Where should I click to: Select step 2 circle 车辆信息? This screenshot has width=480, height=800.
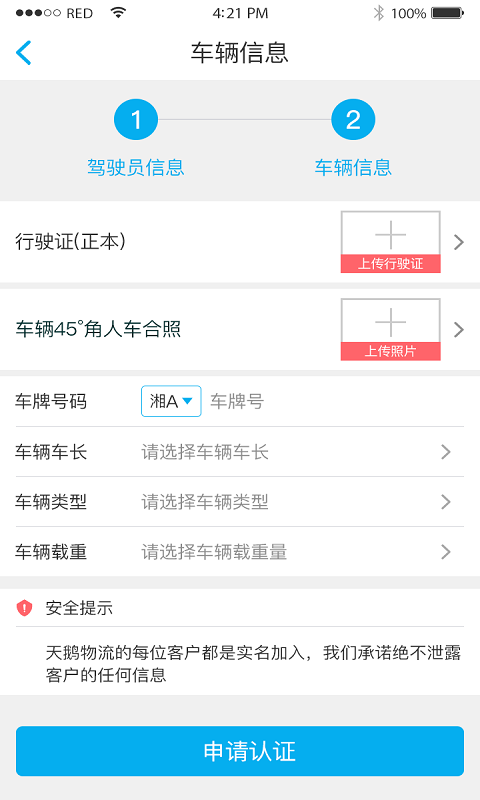pyautogui.click(x=353, y=120)
